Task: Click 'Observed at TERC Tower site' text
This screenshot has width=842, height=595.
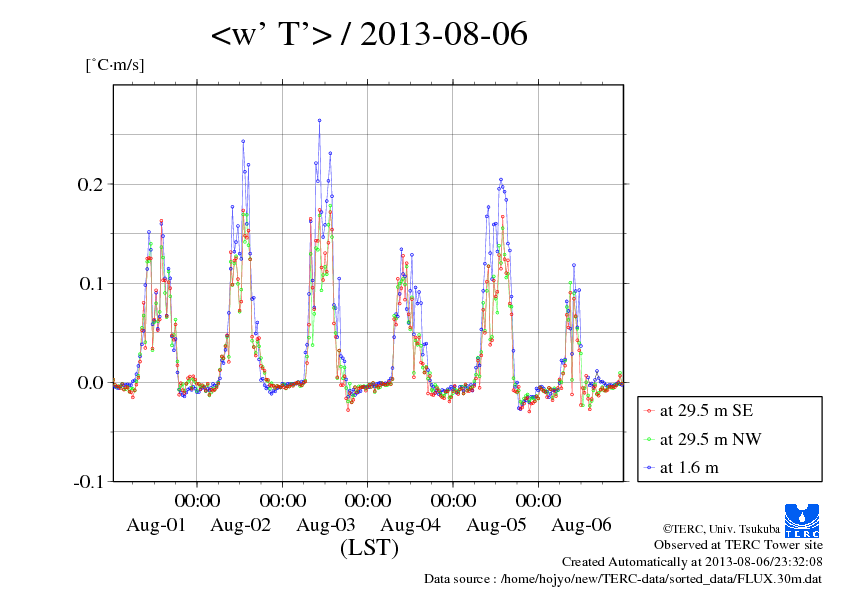Action: click(738, 545)
